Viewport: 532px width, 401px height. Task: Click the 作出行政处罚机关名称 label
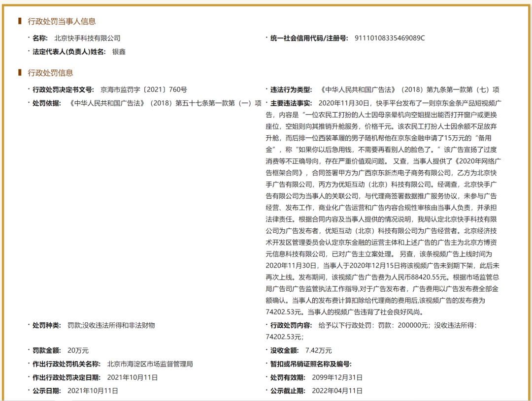tap(66, 364)
